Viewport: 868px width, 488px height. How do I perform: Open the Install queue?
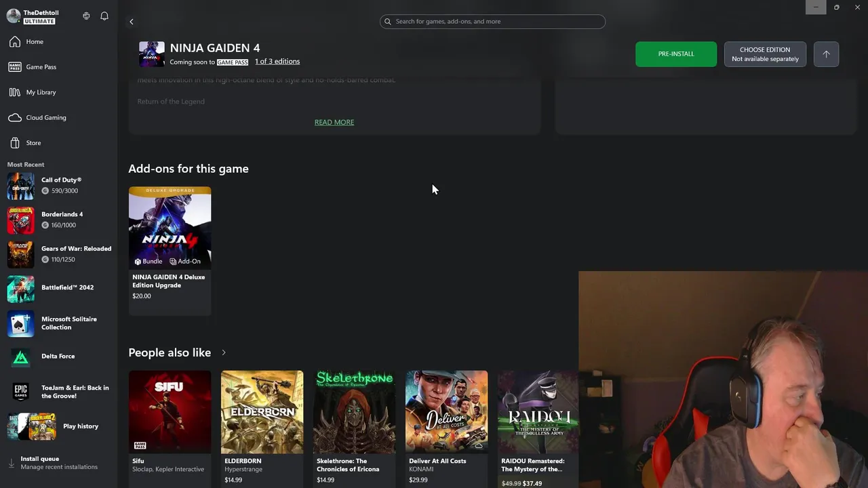[x=59, y=463]
